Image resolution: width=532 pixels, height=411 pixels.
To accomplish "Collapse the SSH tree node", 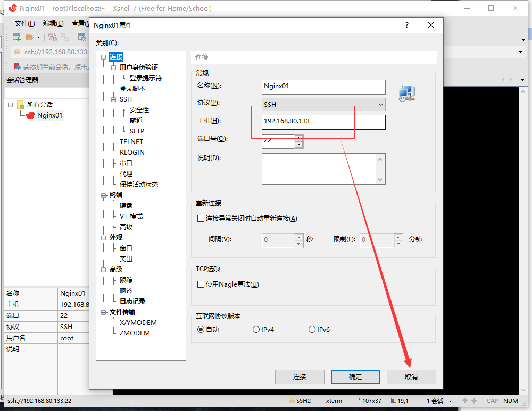I will 114,100.
